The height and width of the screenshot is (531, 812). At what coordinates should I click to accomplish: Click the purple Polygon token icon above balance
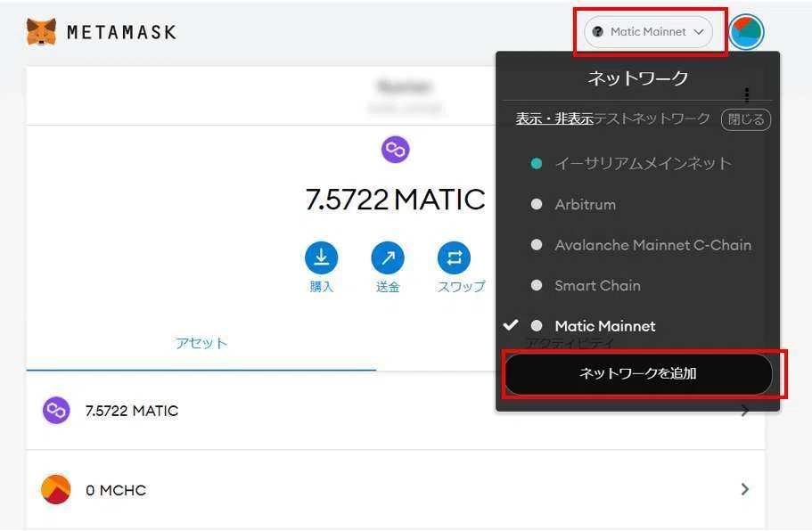pos(395,150)
